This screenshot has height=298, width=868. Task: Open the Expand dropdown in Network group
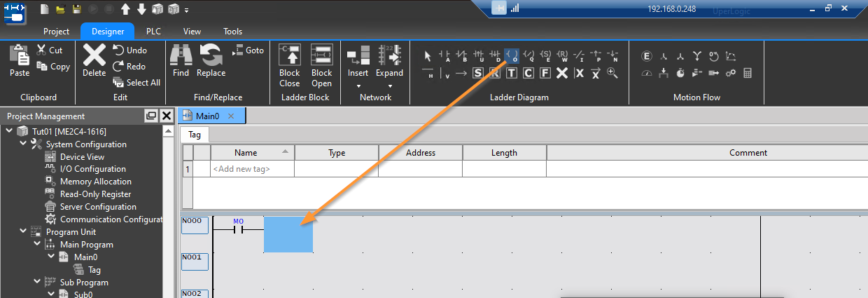pos(389,86)
